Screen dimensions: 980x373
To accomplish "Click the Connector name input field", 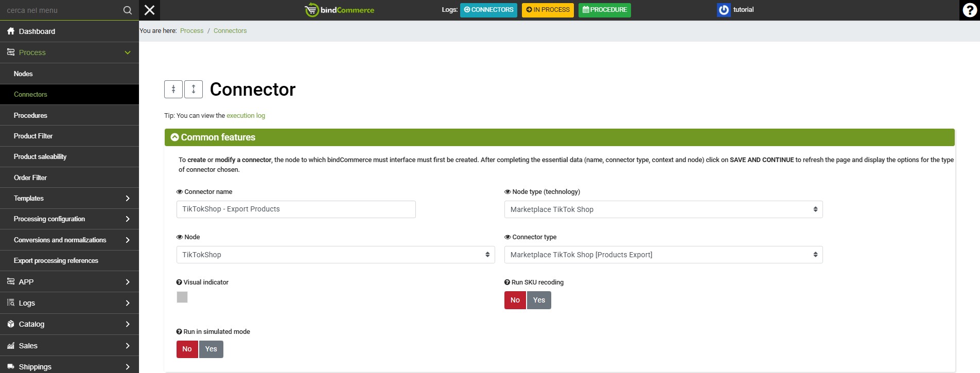I will point(296,209).
